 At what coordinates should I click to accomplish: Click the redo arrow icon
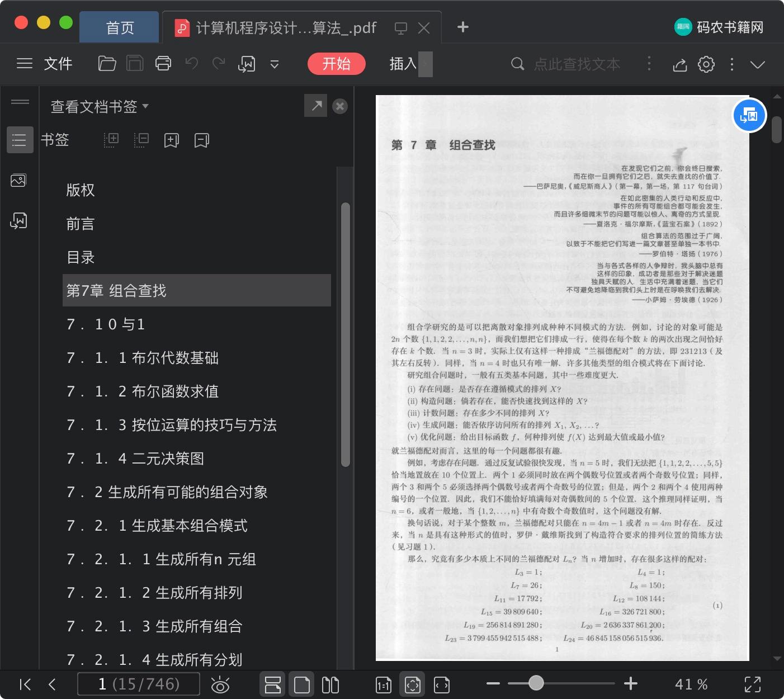point(219,63)
